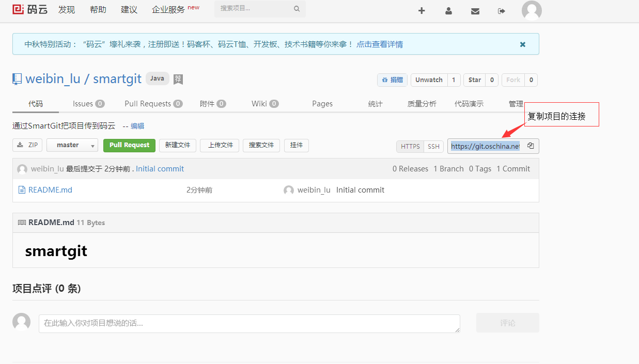This screenshot has height=364, width=639.
Task: Star the smartgit repository
Action: click(475, 80)
